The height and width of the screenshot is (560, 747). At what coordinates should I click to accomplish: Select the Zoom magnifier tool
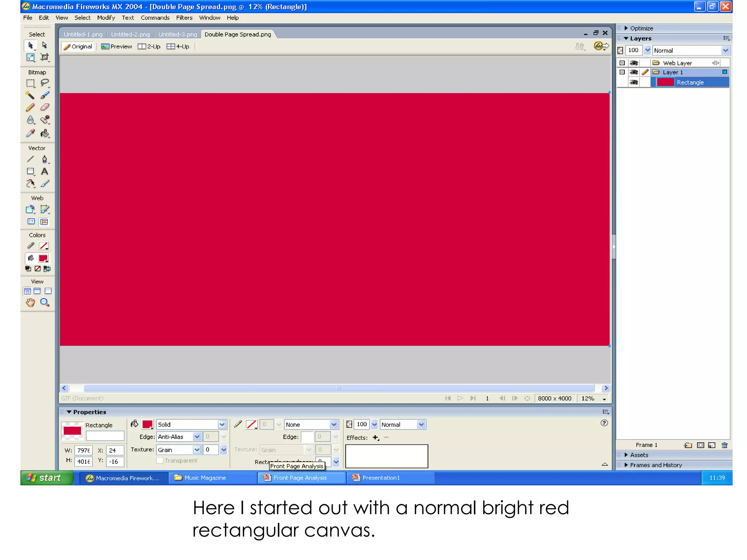pyautogui.click(x=44, y=302)
